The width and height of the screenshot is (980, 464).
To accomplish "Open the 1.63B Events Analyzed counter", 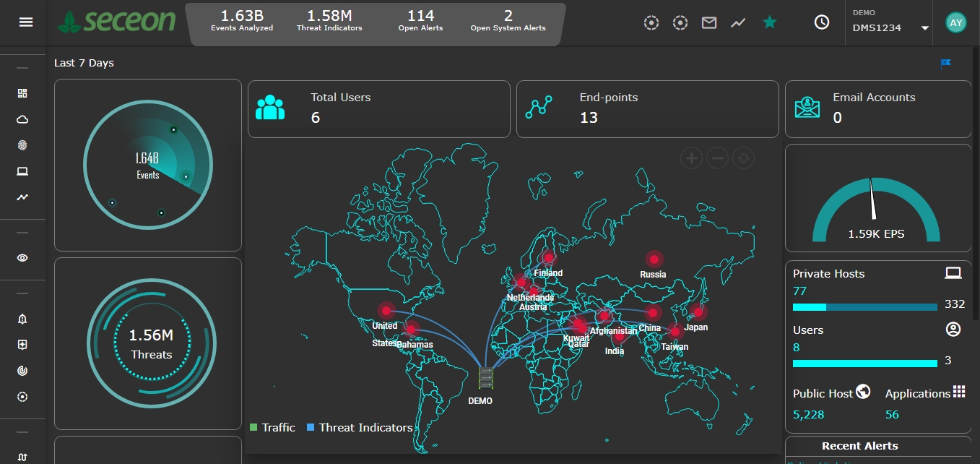I will [x=242, y=20].
